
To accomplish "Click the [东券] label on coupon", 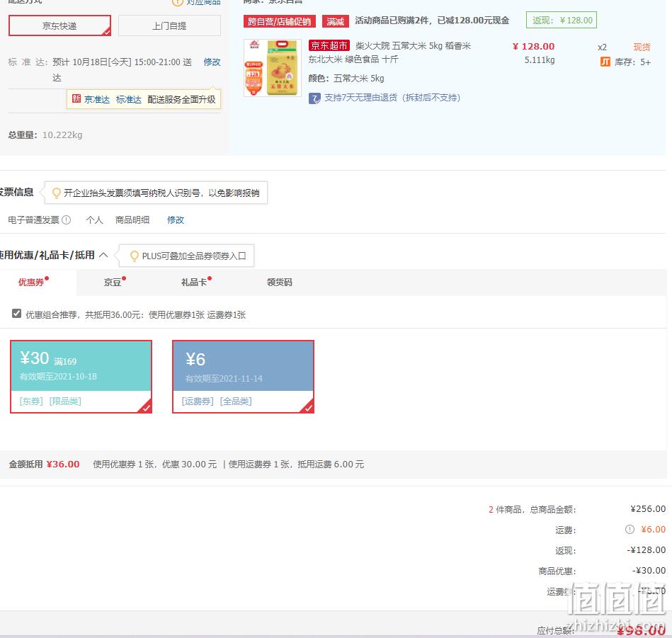I will [31, 401].
